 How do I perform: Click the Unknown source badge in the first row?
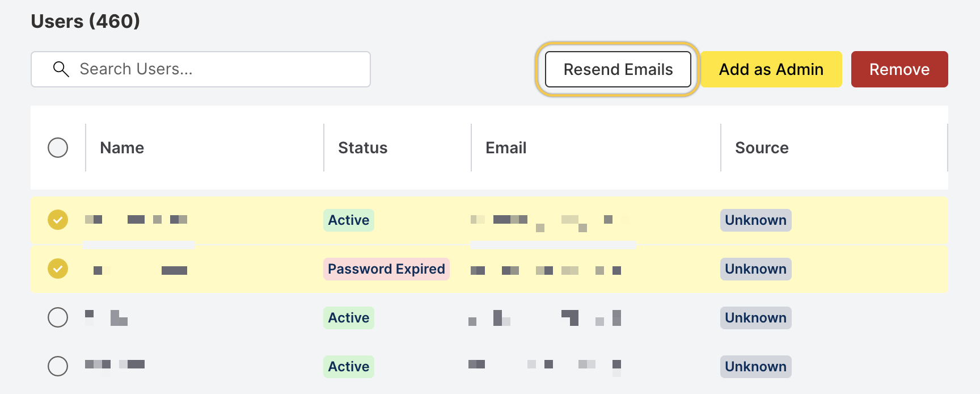point(755,220)
